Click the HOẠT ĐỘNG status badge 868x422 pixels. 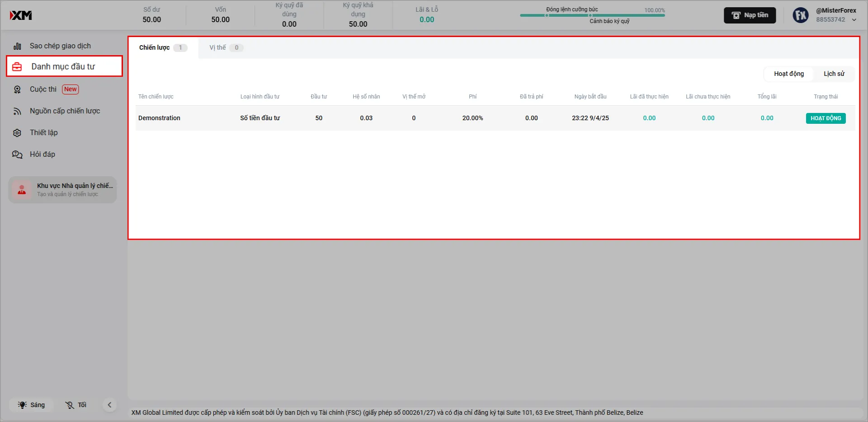(826, 118)
